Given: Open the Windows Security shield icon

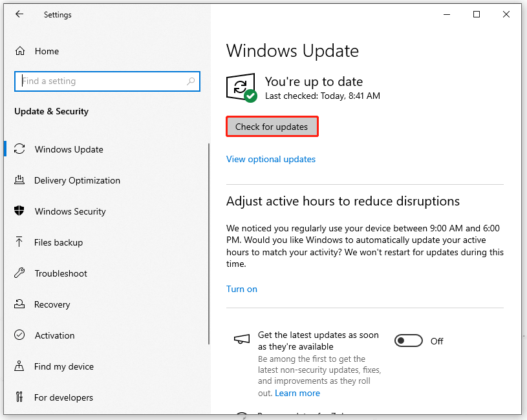Looking at the screenshot, I should 19,211.
